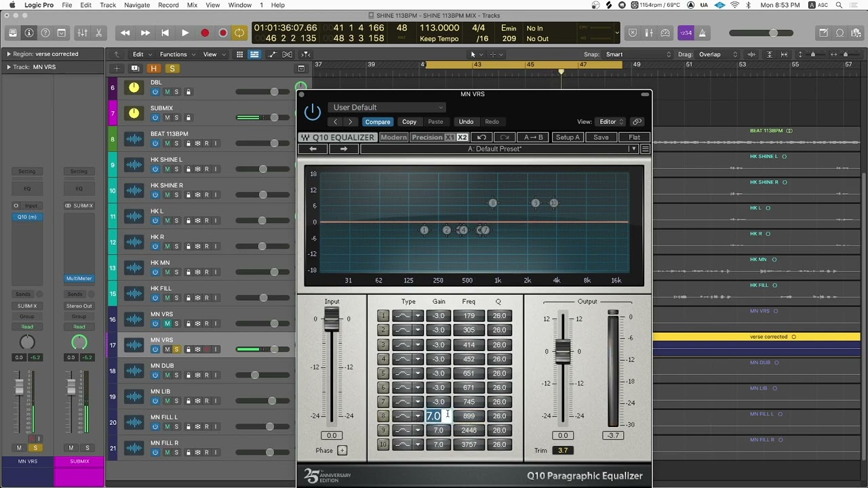Click the Catch Playhead icon
This screenshot has width=868, height=488.
[306, 54]
